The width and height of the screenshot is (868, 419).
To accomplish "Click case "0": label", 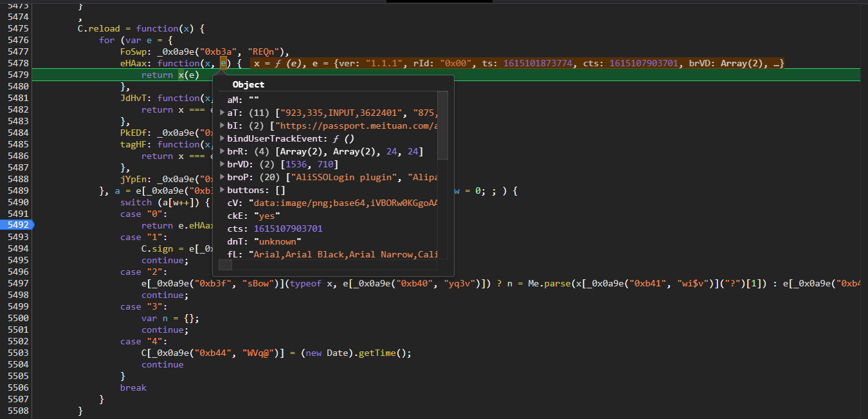I will point(144,214).
